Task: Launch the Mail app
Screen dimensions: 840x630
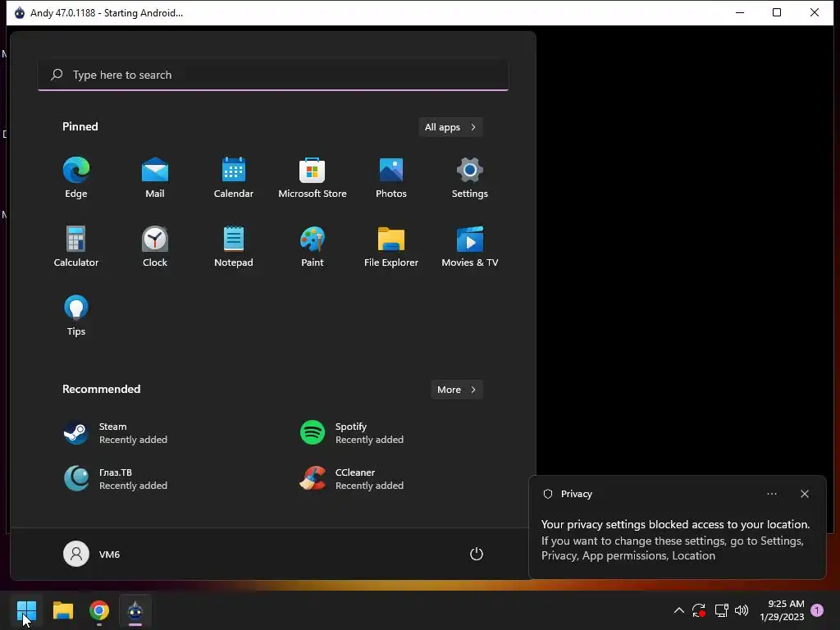Action: tap(155, 178)
